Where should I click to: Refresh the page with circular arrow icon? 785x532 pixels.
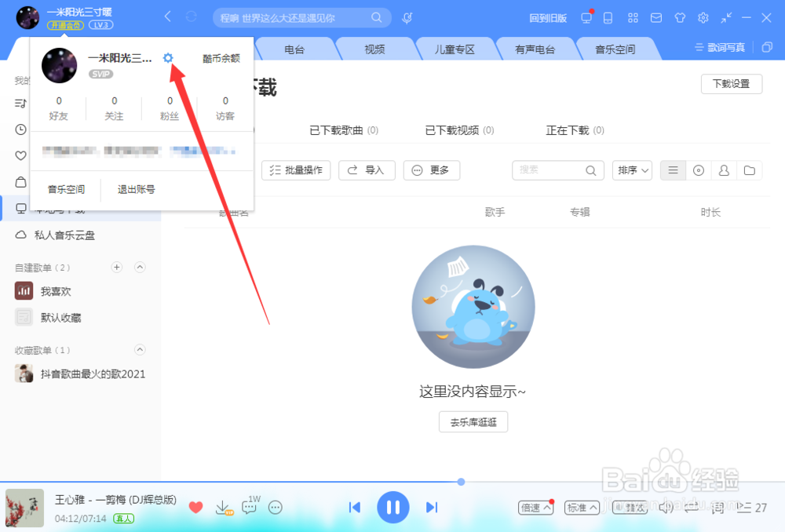coord(192,17)
